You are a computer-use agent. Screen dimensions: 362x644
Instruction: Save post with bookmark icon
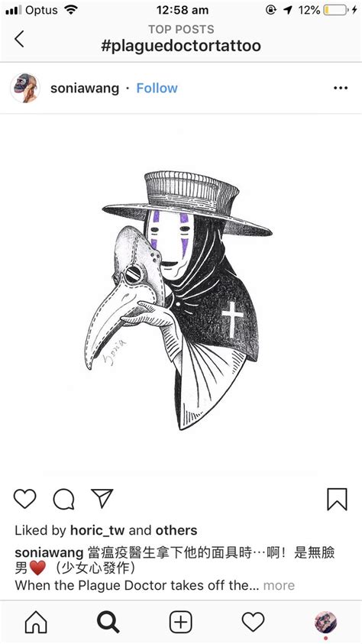click(337, 499)
